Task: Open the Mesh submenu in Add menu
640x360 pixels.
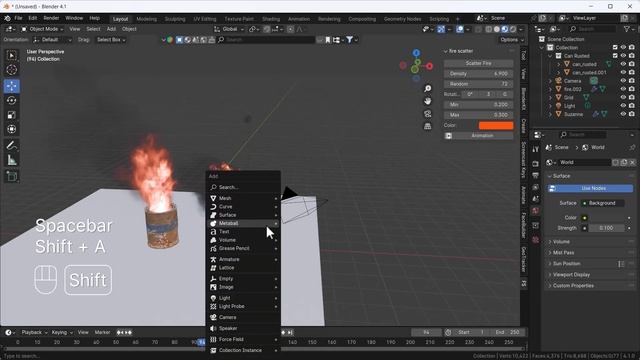Action: click(243, 198)
